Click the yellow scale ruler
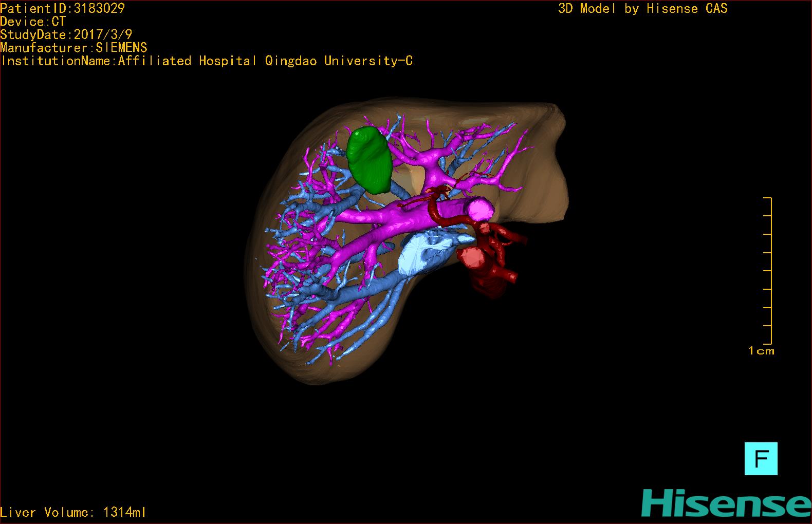The width and height of the screenshot is (812, 524). pos(767,271)
